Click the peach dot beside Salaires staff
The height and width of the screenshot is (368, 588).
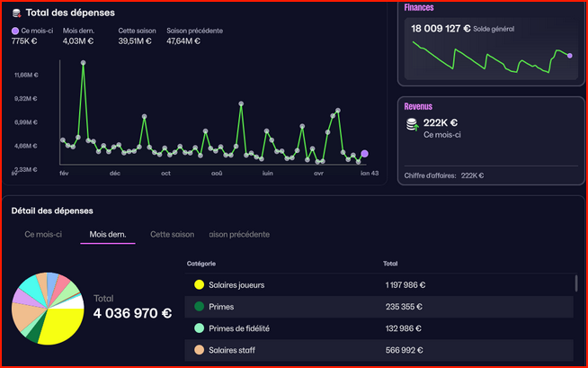pos(199,350)
